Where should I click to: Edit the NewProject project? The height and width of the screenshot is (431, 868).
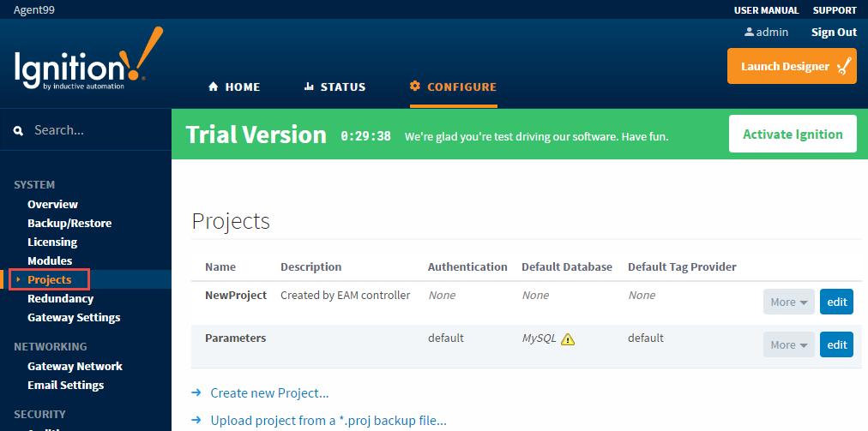836,302
